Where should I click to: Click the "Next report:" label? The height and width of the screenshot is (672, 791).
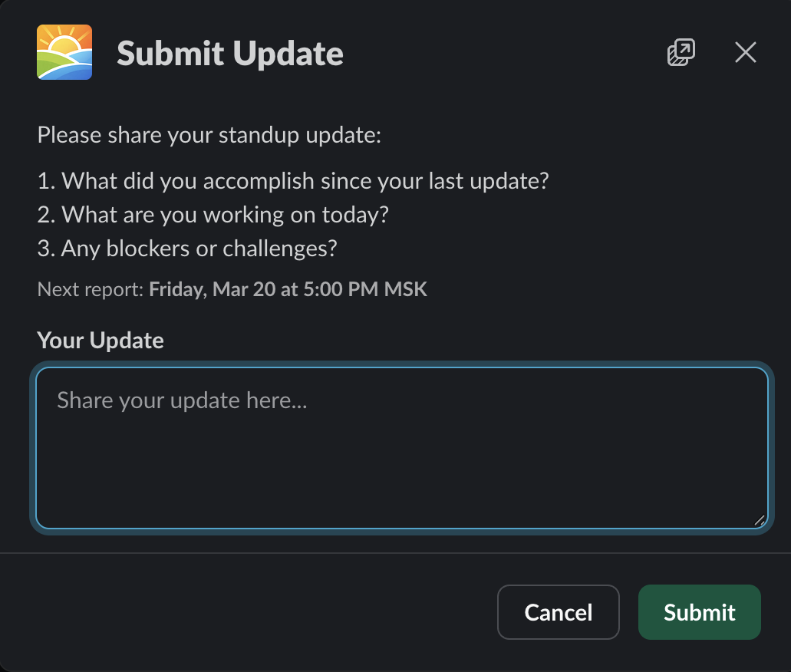click(90, 290)
